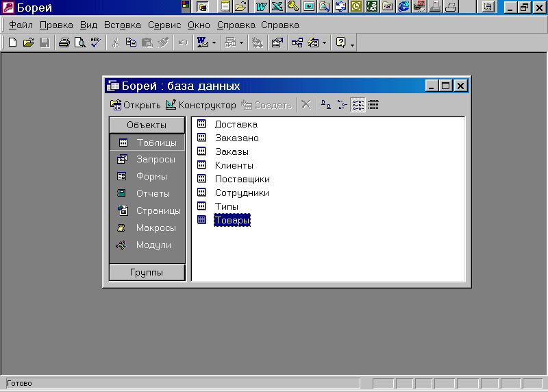Switch database window to Details view
Viewport: 548px width, 392px height.
click(x=373, y=105)
